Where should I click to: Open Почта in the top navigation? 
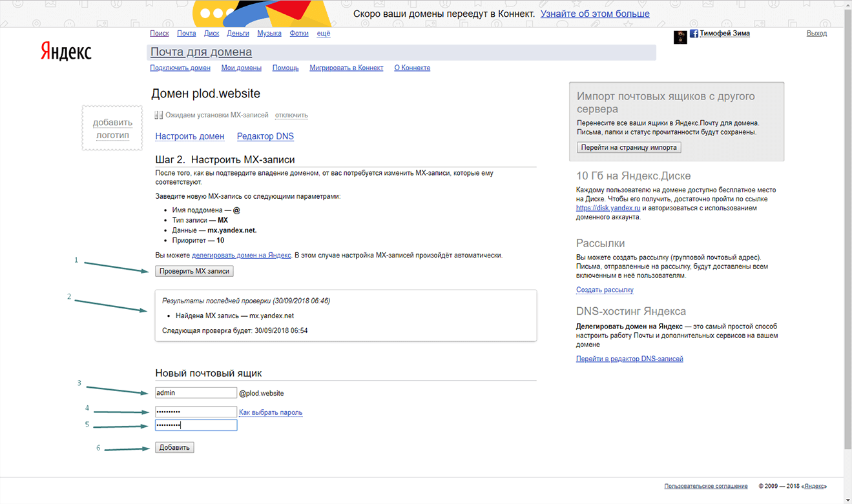[x=187, y=34]
